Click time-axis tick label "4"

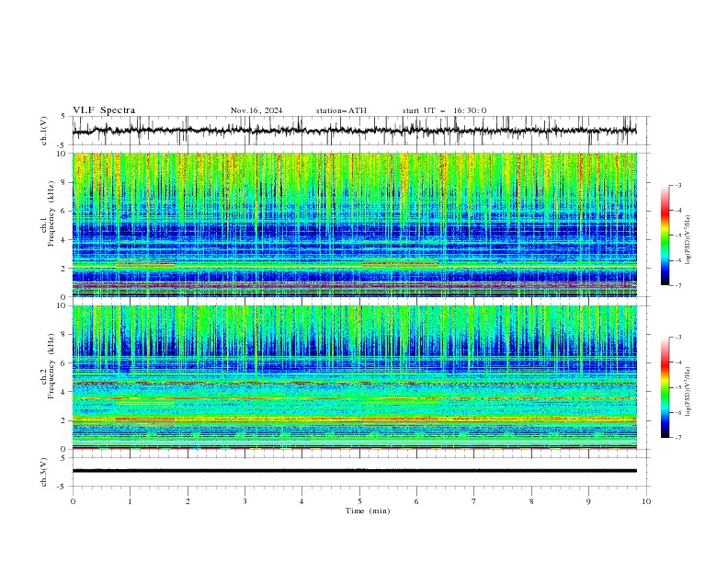[x=302, y=501]
